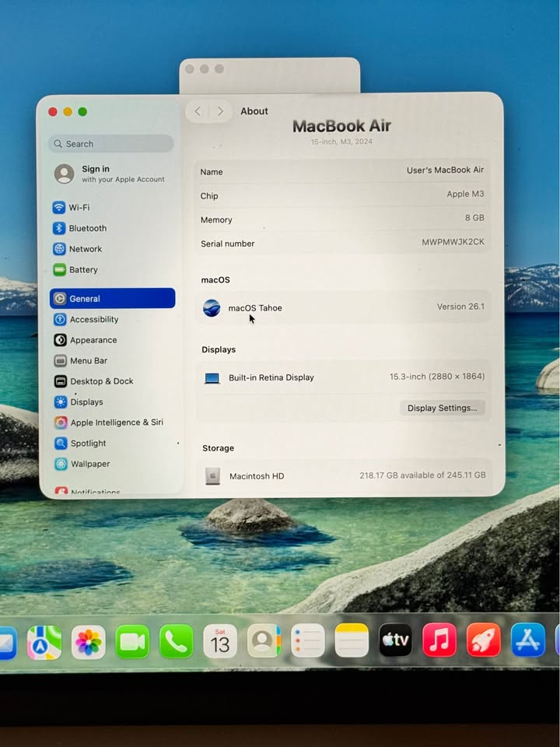Select the Macintosh HD storage row

343,475
